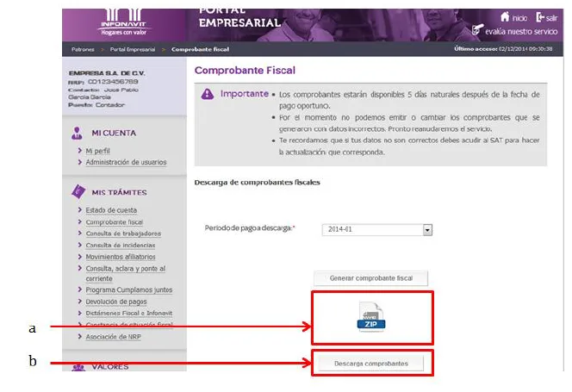The width and height of the screenshot is (572, 392).
Task: Open Administración de usuarios link
Action: [x=127, y=162]
